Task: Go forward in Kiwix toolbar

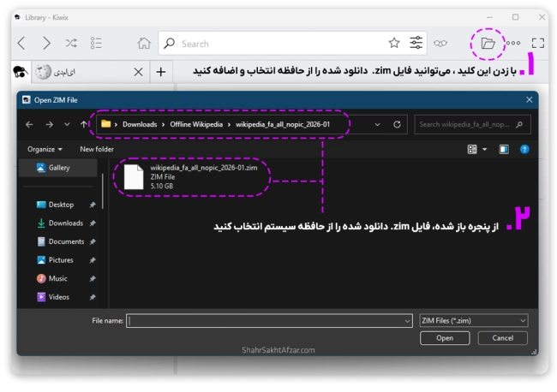Action: pyautogui.click(x=46, y=44)
